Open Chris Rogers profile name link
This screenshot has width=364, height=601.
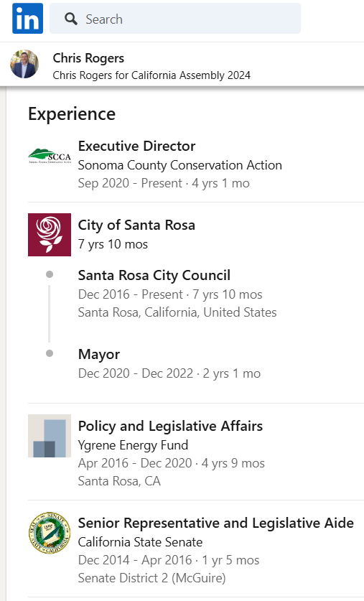[x=88, y=58]
